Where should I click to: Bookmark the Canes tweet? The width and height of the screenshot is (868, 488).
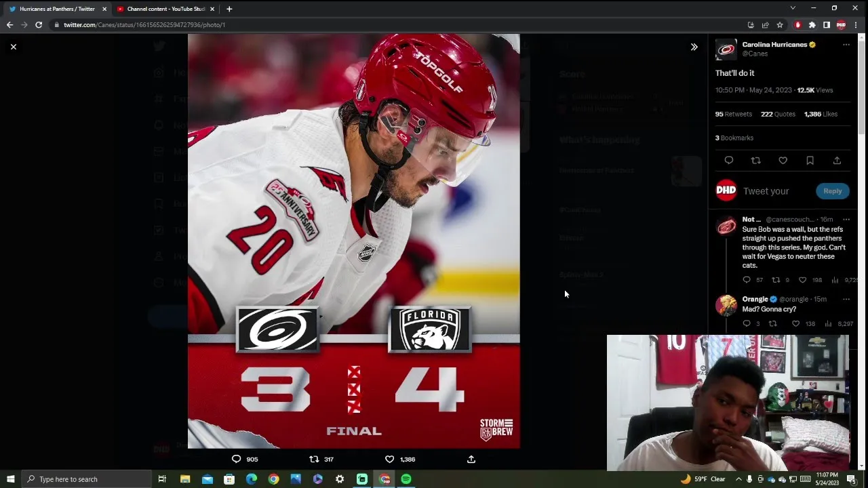tap(810, 161)
